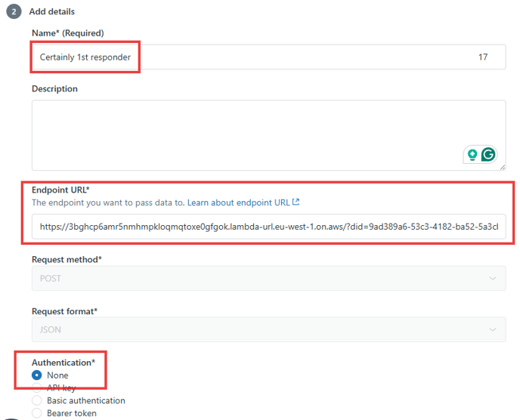Click the Name field with Certainly 1st responder
This screenshot has width=520, height=420.
coord(268,57)
